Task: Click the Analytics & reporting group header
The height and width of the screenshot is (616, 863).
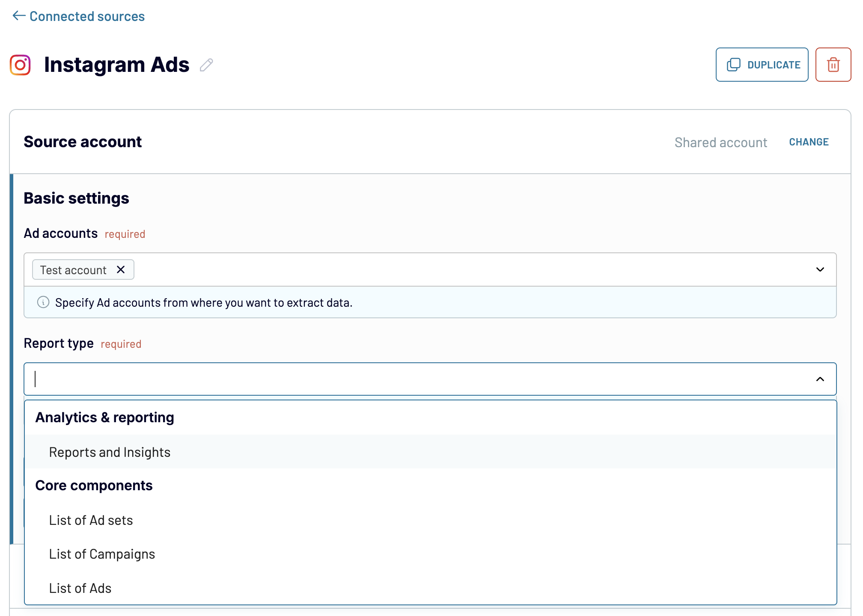Action: coord(104,417)
